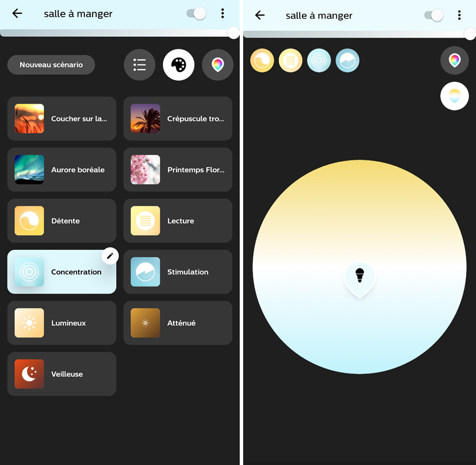Apply Stimulation preset circle in right screen
The height and width of the screenshot is (465, 476).
click(348, 60)
